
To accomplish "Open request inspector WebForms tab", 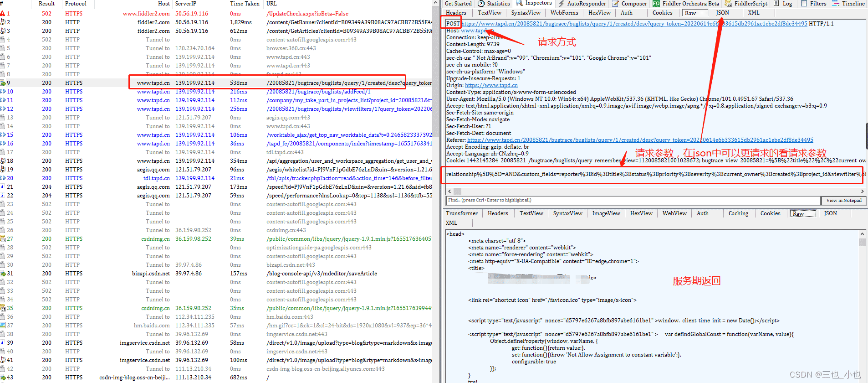I will (564, 13).
